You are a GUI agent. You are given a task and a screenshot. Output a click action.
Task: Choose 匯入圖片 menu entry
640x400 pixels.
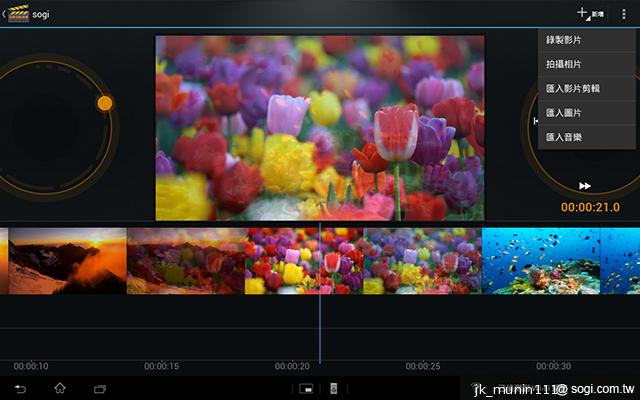coord(587,113)
